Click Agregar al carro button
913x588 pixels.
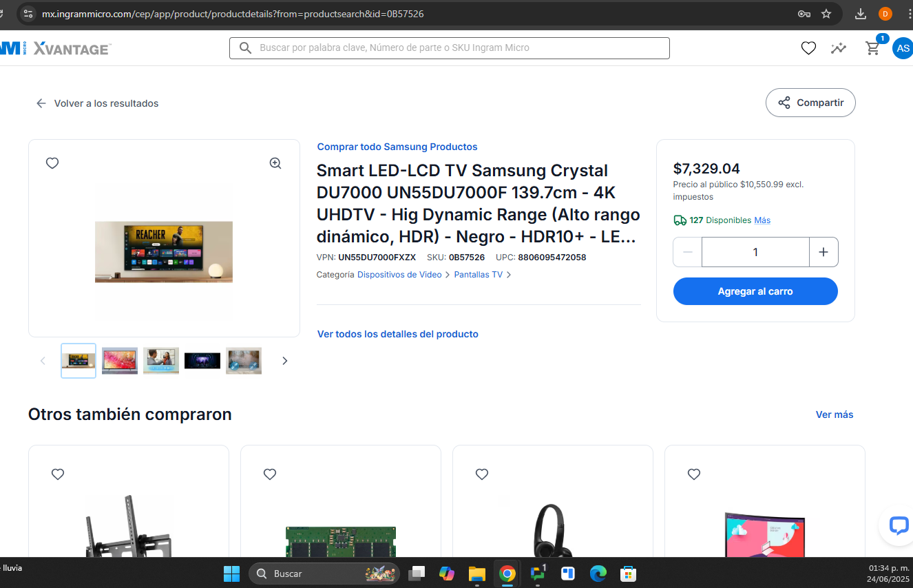pos(755,291)
